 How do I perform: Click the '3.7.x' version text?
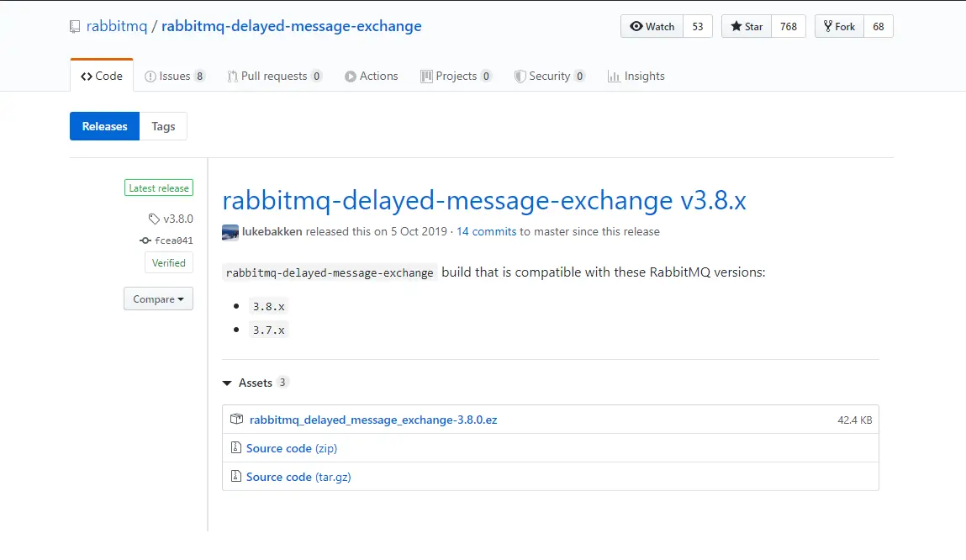[x=268, y=330]
